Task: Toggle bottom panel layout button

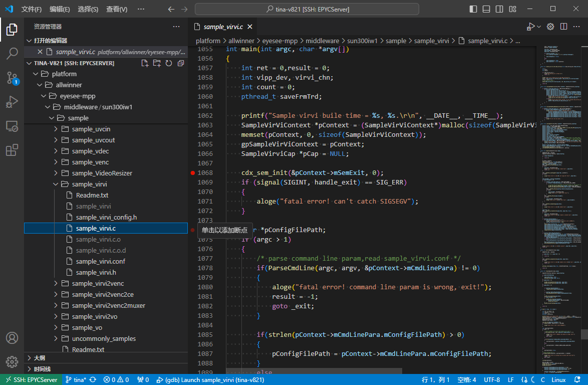Action: coord(486,9)
